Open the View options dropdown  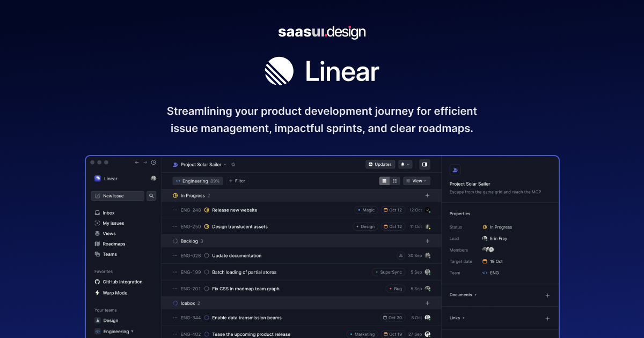click(x=417, y=181)
